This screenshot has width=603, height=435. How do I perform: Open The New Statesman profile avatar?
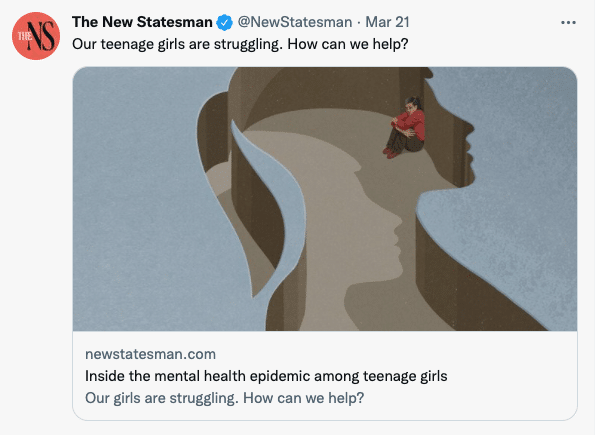[37, 36]
